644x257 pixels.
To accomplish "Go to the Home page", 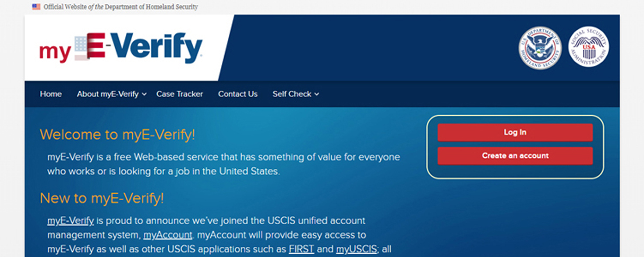I will pos(51,94).
